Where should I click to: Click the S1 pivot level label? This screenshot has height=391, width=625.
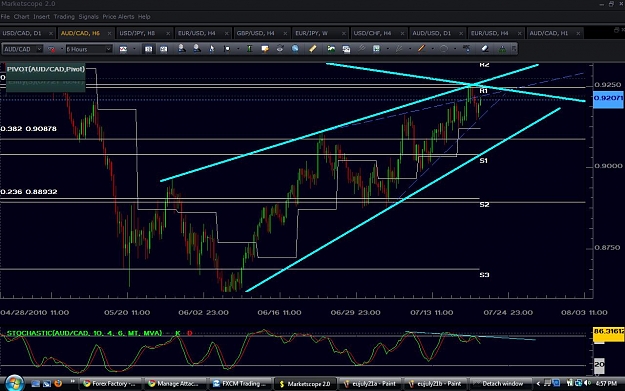(484, 161)
